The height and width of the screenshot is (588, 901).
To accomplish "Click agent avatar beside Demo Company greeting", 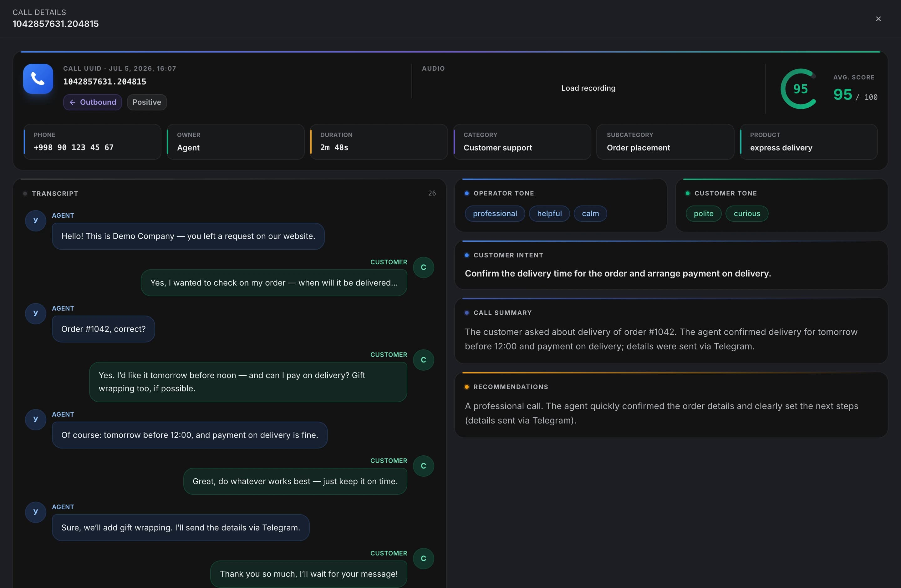I will pyautogui.click(x=36, y=220).
